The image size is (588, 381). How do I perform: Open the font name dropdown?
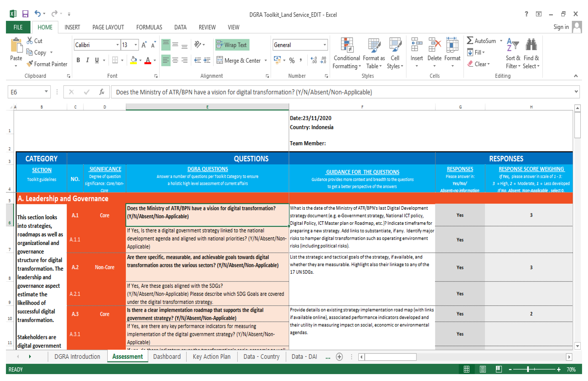[x=118, y=45]
